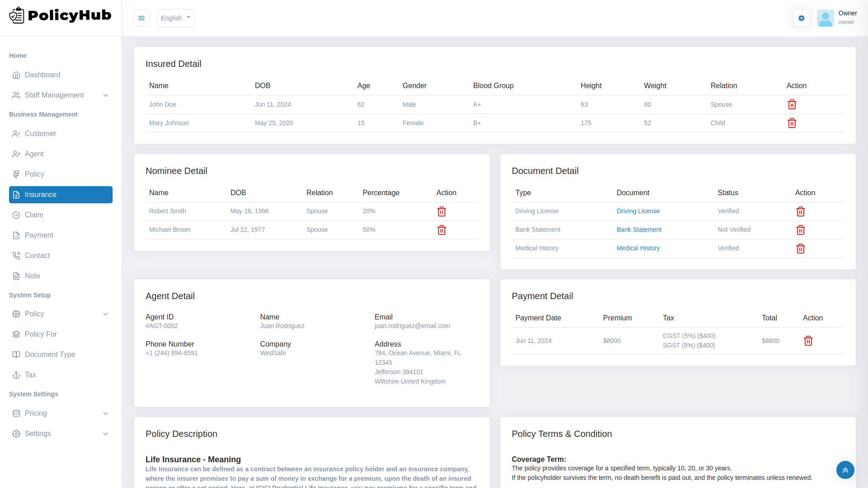868x488 pixels.
Task: Click the Document Type icon
Action: pos(17,354)
